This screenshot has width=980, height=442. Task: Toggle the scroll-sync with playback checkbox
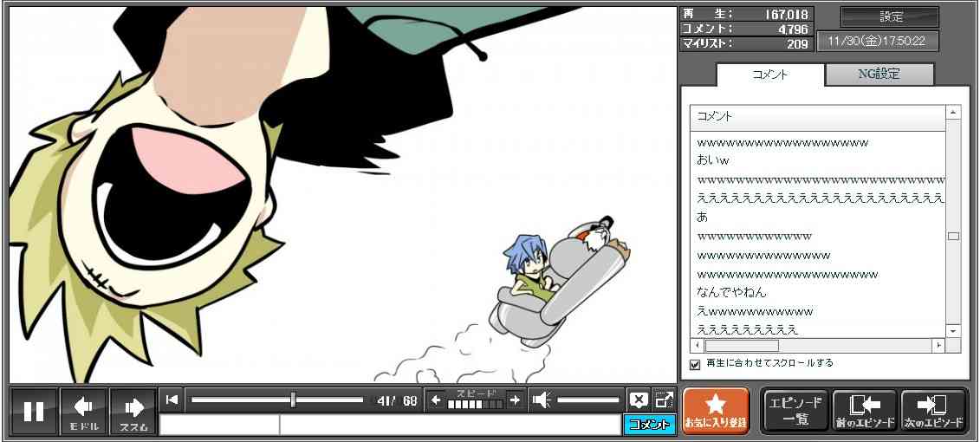click(694, 364)
